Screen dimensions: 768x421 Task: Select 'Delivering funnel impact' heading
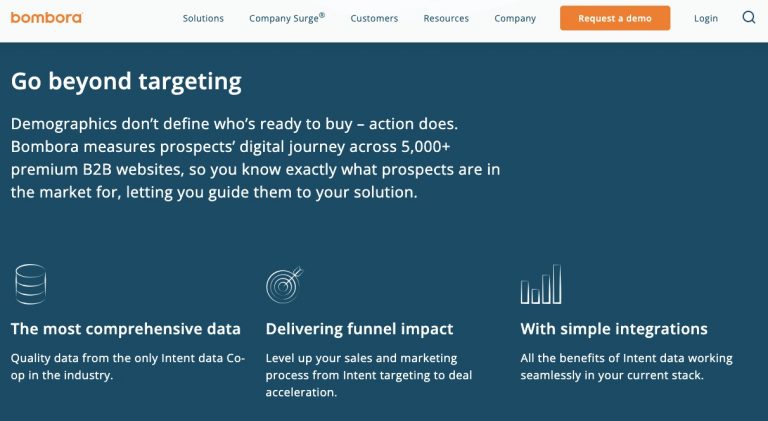pyautogui.click(x=360, y=329)
